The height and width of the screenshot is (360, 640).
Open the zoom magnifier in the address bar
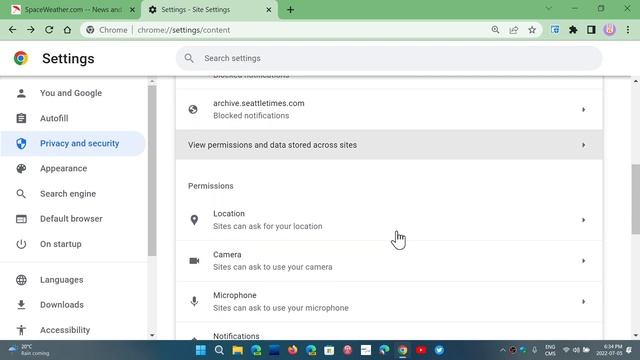click(495, 30)
